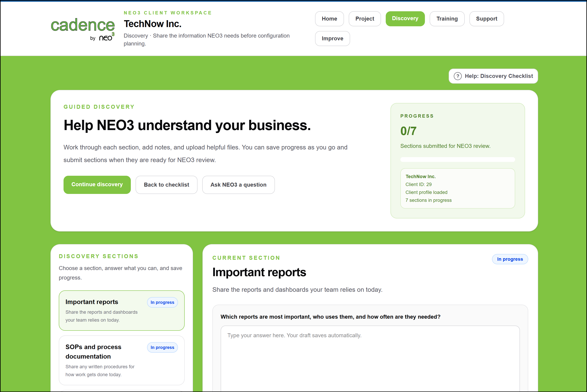
Task: Click the question mark help icon
Action: (x=458, y=76)
